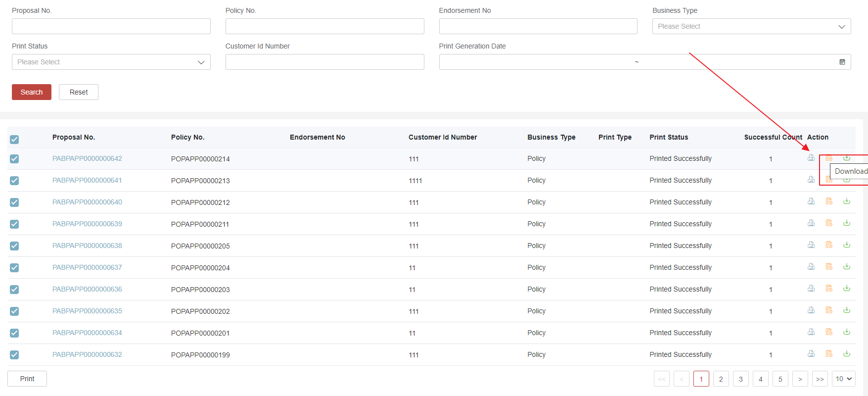Deselect the checkbox for proposal PABPAPP0000000636
The width and height of the screenshot is (868, 396).
(x=14, y=290)
